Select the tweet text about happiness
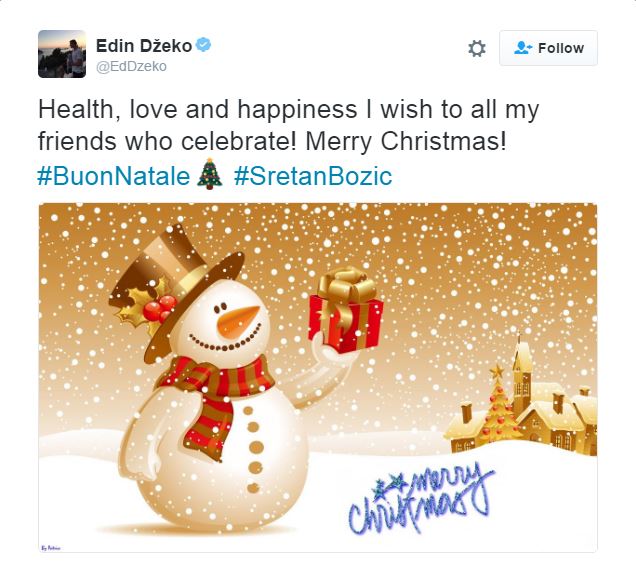Image resolution: width=636 pixels, height=563 pixels. coord(288,125)
